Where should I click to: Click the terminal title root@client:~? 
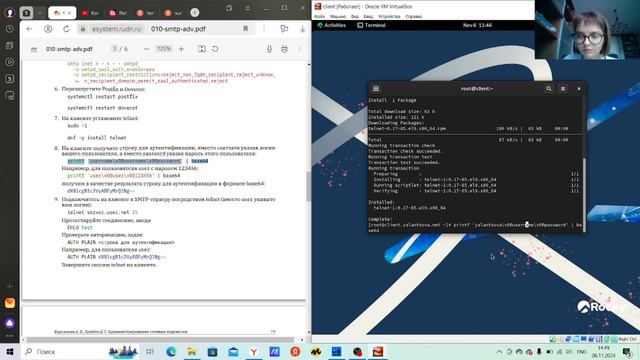pyautogui.click(x=477, y=89)
